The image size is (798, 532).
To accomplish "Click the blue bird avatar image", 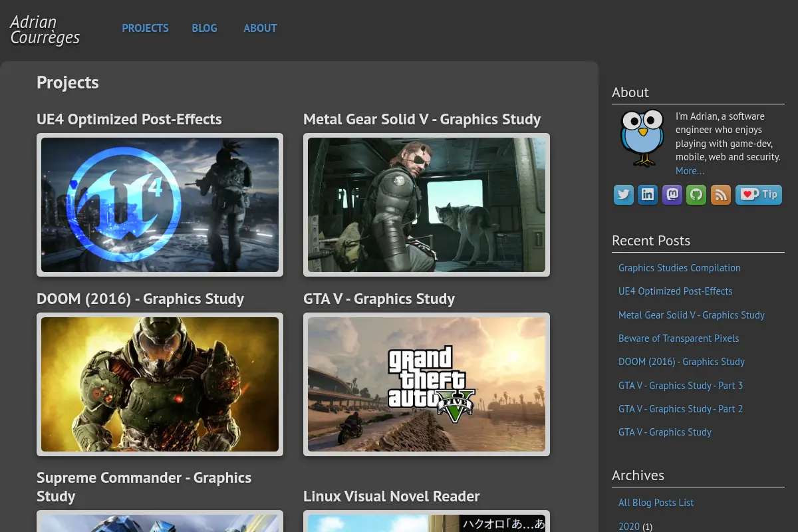I will point(642,138).
